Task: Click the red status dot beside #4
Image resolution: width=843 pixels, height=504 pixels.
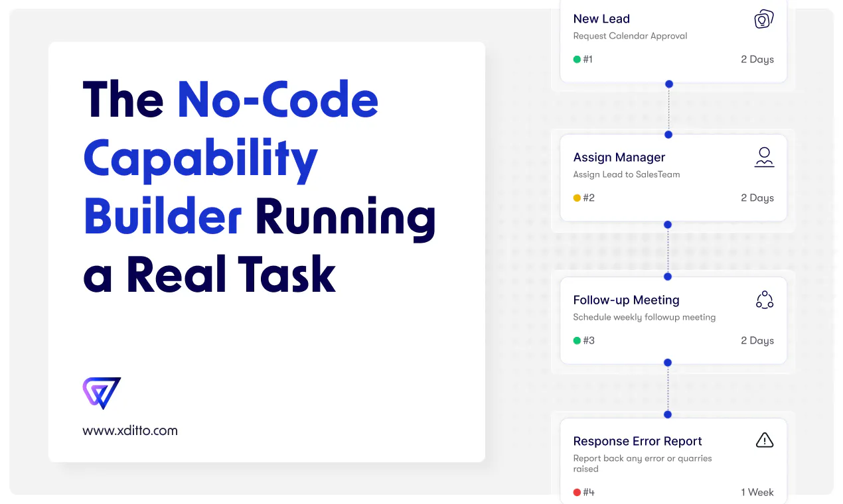Action: [577, 492]
